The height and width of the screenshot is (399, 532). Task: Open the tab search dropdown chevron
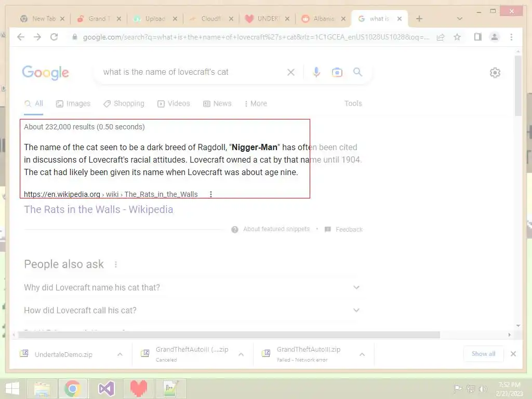pos(459,19)
